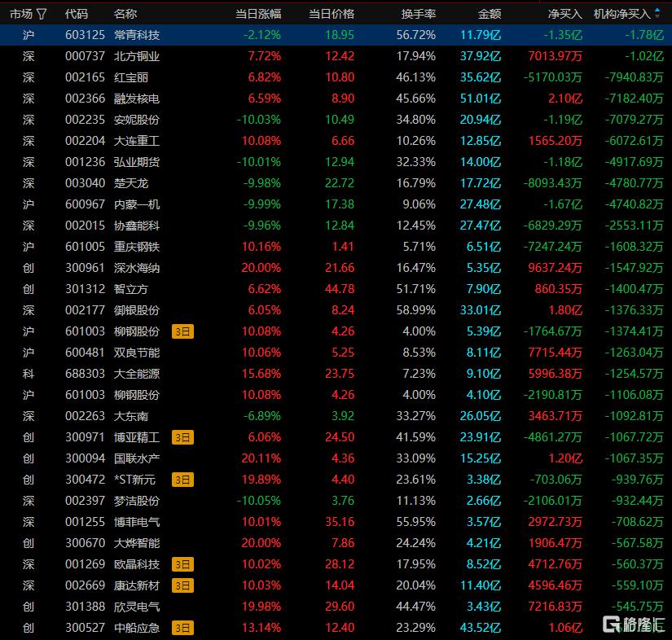Image resolution: width=672 pixels, height=640 pixels.
Task: Click the 名称 column header
Action: point(125,14)
